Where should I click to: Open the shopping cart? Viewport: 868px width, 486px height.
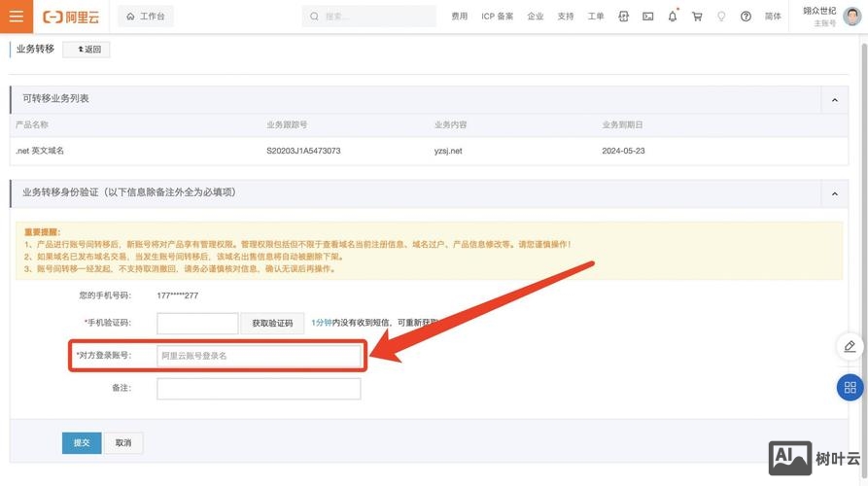(x=697, y=17)
